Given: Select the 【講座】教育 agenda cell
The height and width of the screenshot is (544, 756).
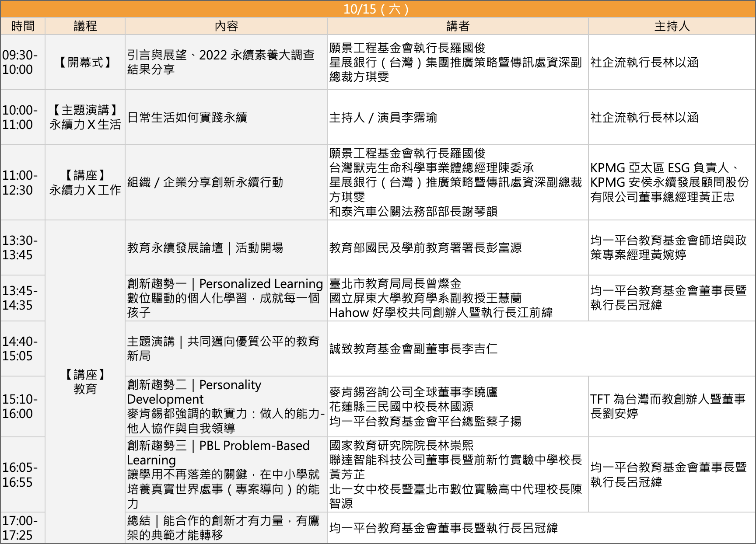Looking at the screenshot, I should click(x=85, y=382).
